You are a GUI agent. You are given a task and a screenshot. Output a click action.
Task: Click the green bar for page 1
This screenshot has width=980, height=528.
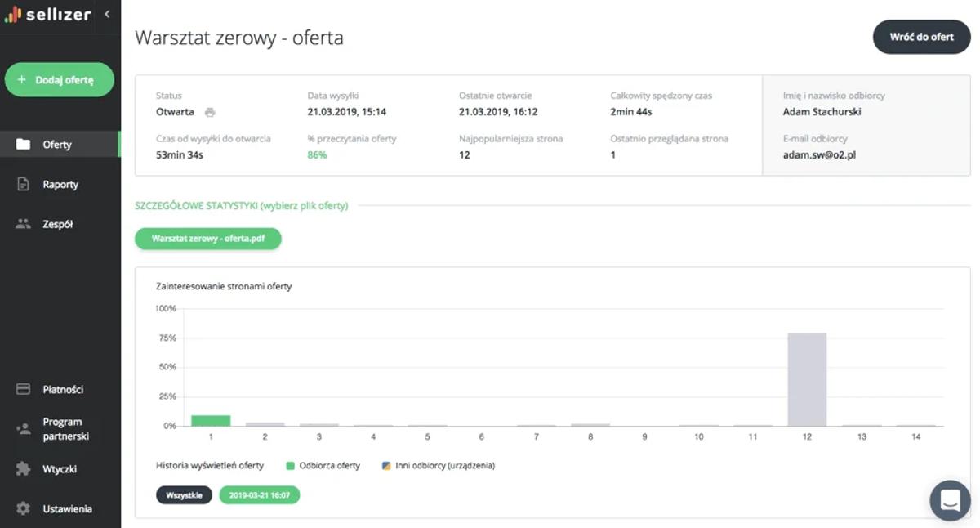(x=211, y=421)
